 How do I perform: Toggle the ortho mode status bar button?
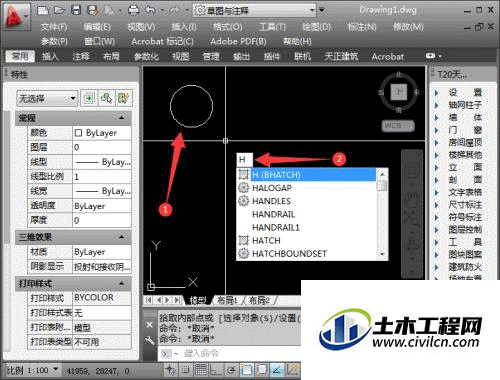point(215,370)
